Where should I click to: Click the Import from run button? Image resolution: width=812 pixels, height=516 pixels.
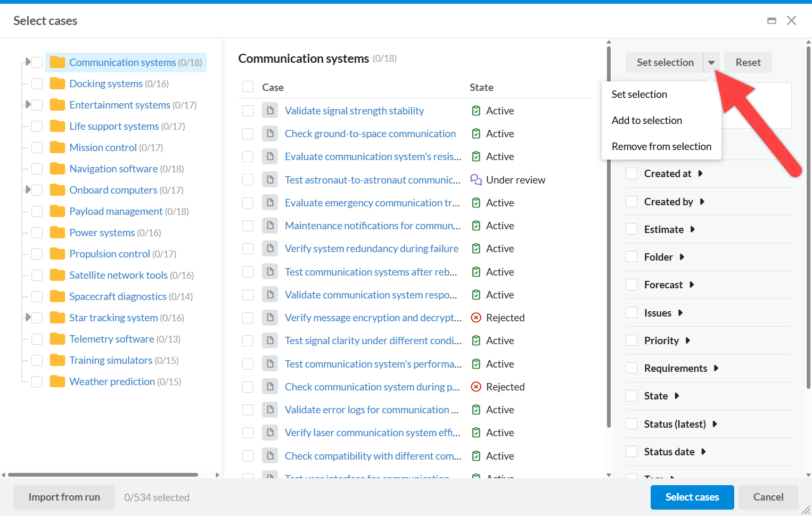[x=64, y=497]
